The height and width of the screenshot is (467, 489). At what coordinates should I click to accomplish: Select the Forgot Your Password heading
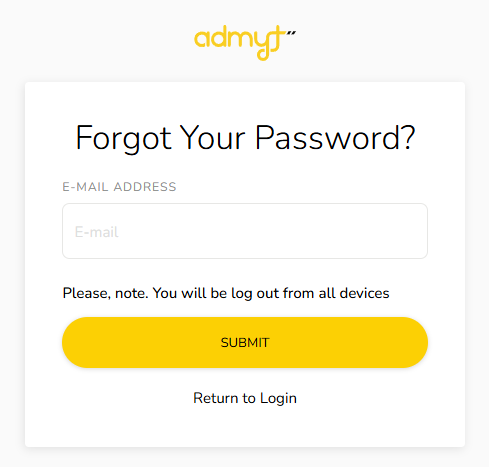pyautogui.click(x=245, y=138)
